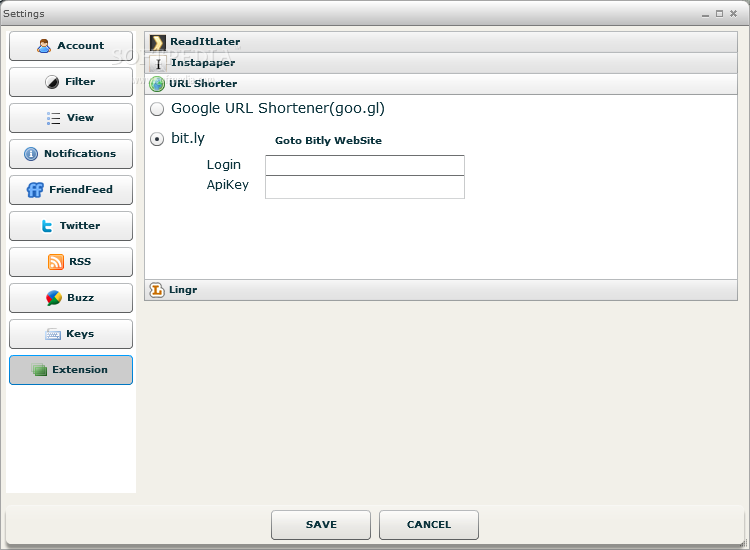Switch to the View settings tab
The image size is (750, 550).
71,118
